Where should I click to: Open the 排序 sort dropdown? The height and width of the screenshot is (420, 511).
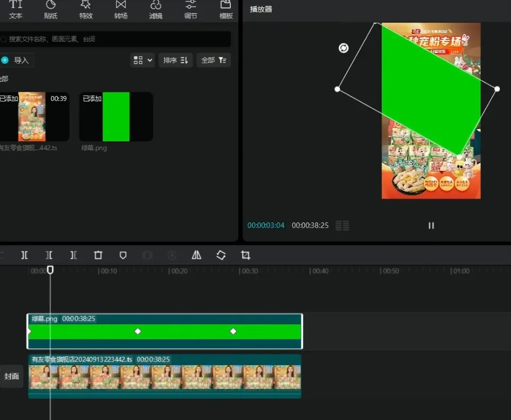point(175,61)
